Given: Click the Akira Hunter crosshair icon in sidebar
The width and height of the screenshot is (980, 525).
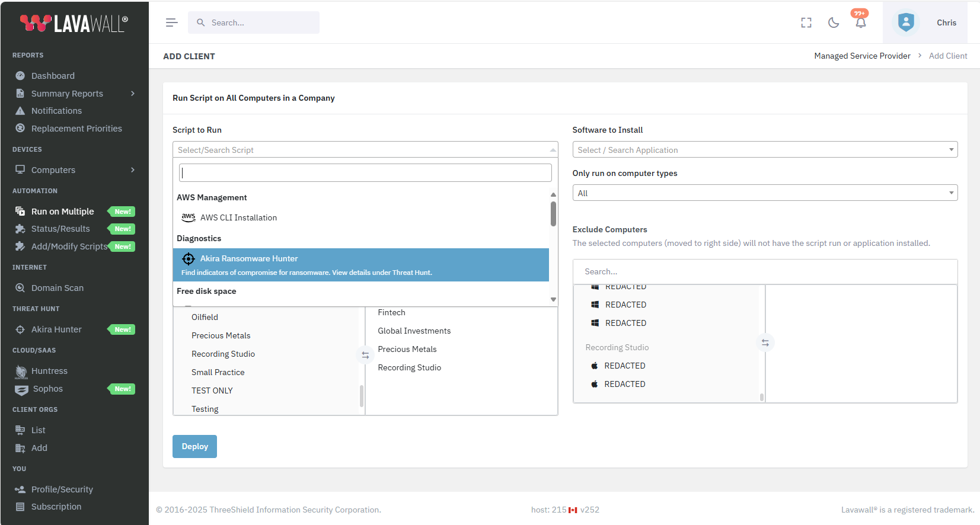Looking at the screenshot, I should pyautogui.click(x=20, y=329).
